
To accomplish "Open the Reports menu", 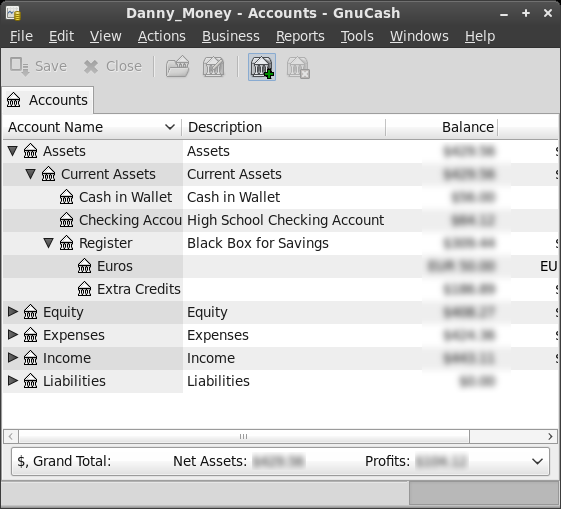I will click(x=300, y=36).
